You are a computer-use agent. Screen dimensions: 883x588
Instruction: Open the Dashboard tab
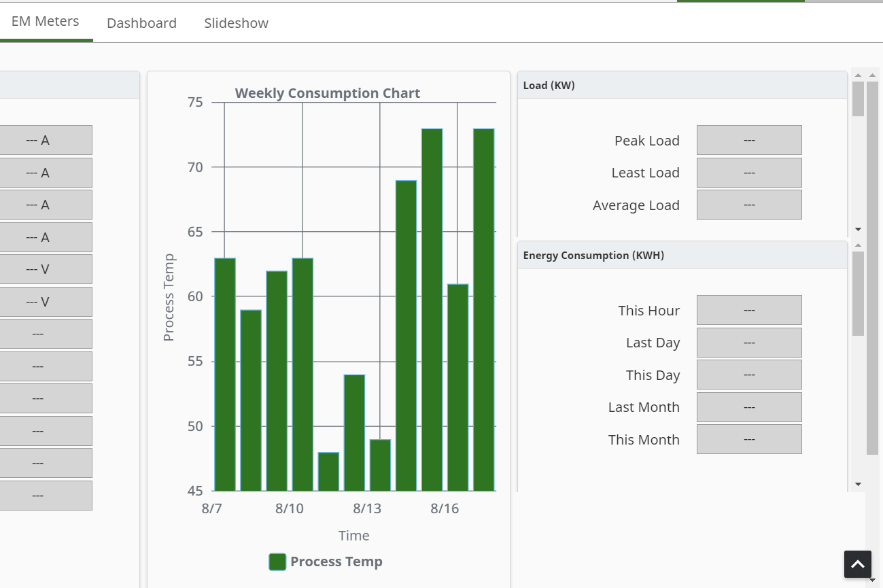click(141, 23)
